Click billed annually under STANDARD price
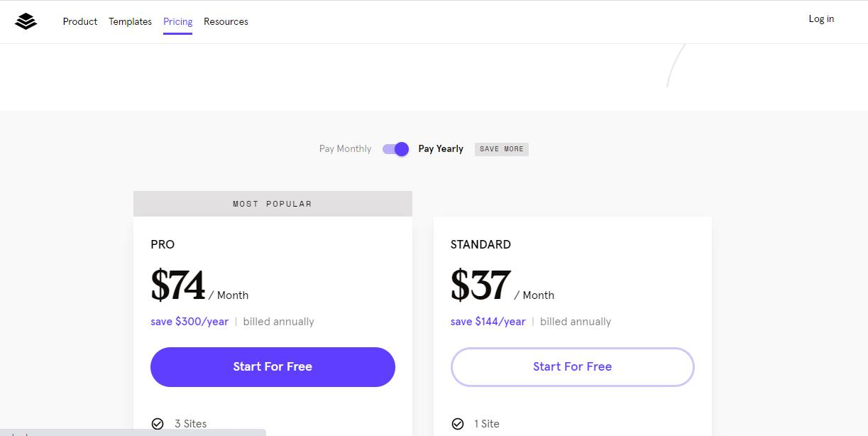The image size is (868, 436). 576,322
